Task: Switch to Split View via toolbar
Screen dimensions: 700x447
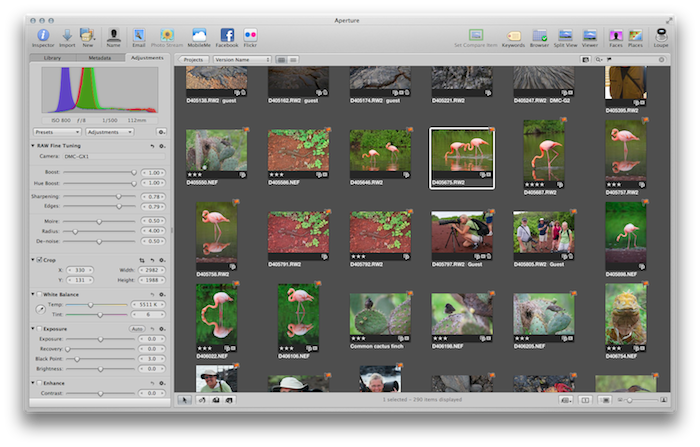Action: [565, 36]
